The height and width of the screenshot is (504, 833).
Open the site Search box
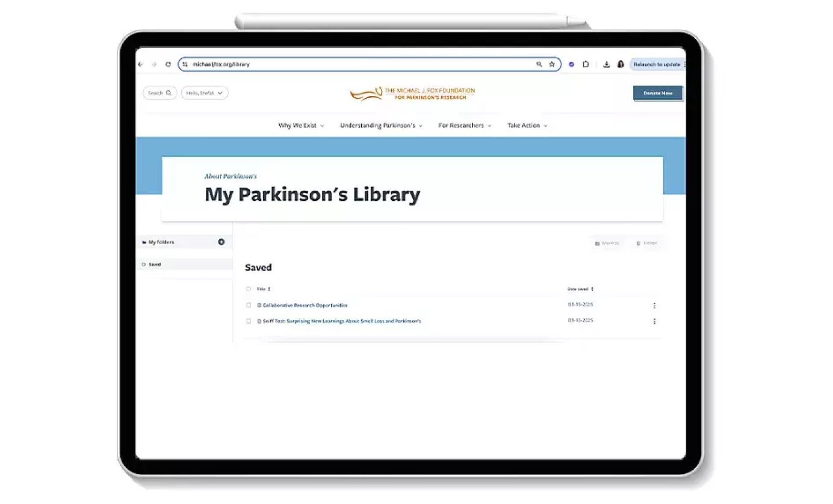[x=159, y=93]
